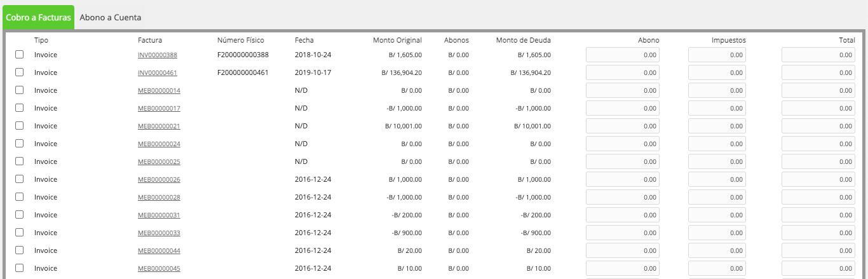Check the box for invoice MEB00000031

pos(20,215)
